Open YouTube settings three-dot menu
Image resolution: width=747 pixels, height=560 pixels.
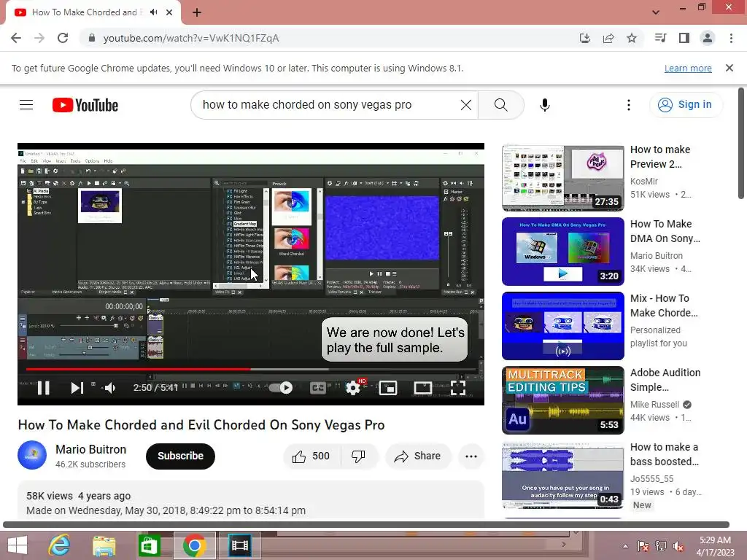point(629,105)
